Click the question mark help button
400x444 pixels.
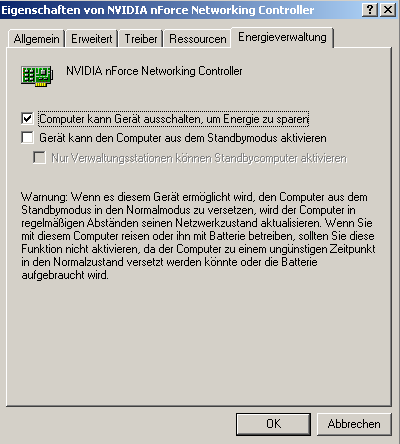tap(370, 10)
